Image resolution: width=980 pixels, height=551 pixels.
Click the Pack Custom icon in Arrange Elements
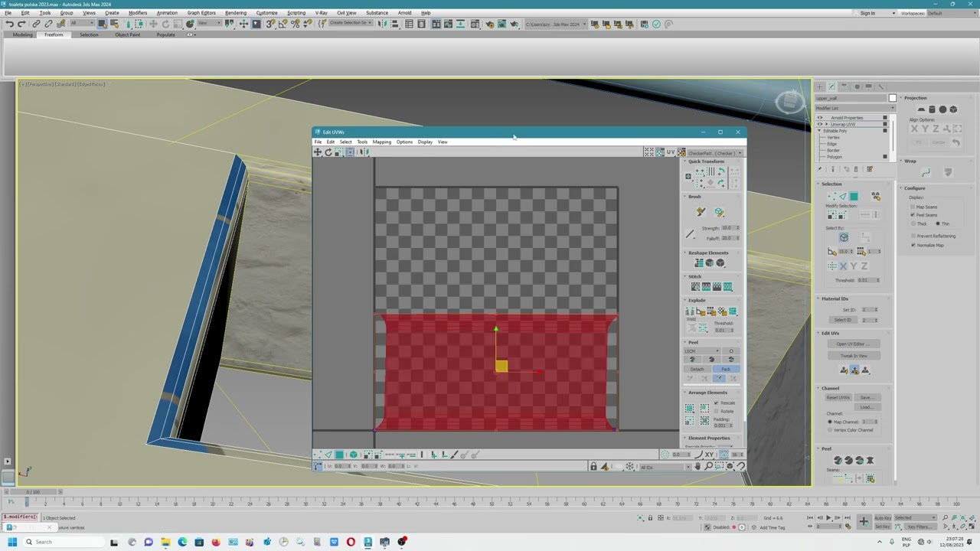(x=690, y=409)
